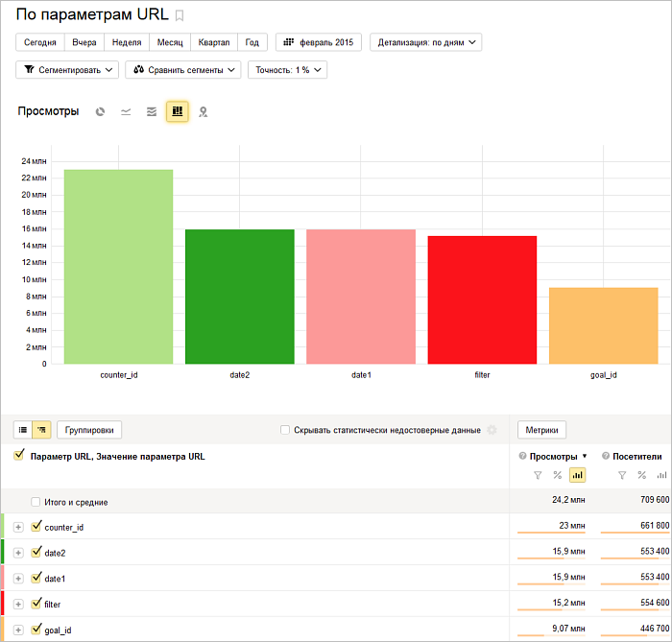Open февраль 2015 date picker

coord(319,42)
